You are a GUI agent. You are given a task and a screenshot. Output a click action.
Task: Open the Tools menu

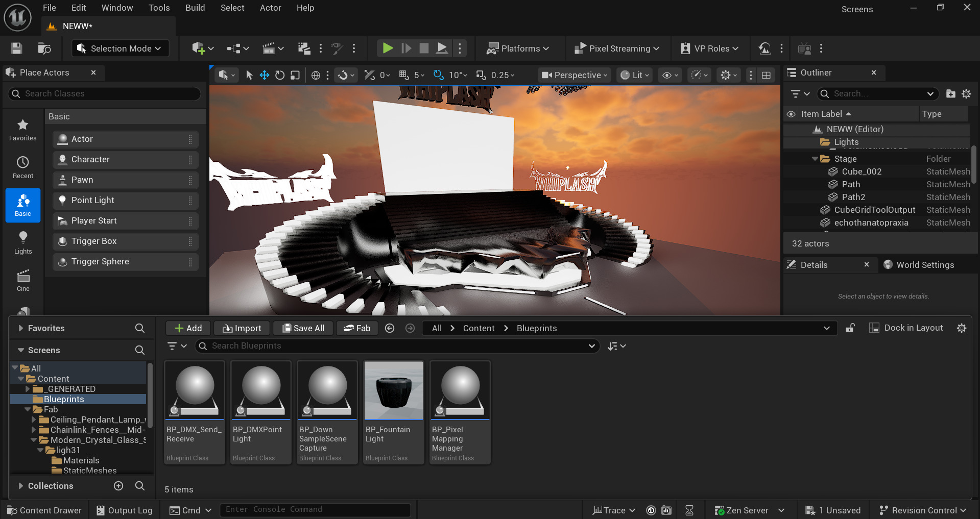tap(159, 8)
